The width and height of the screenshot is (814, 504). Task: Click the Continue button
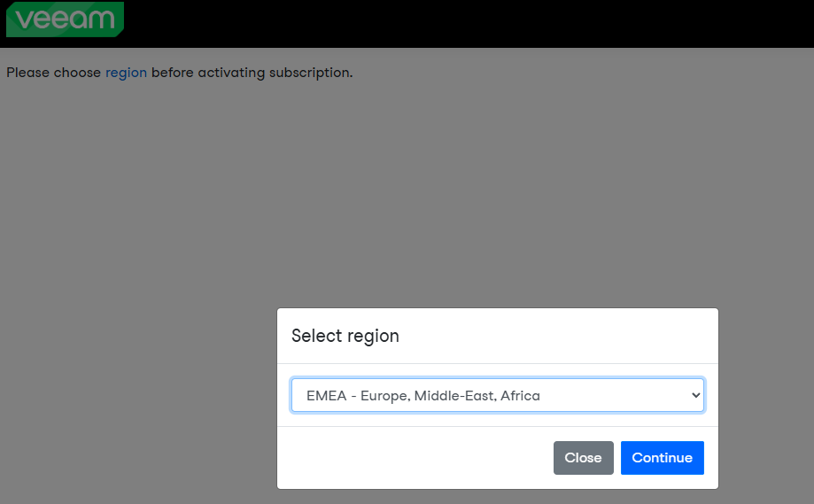662,458
